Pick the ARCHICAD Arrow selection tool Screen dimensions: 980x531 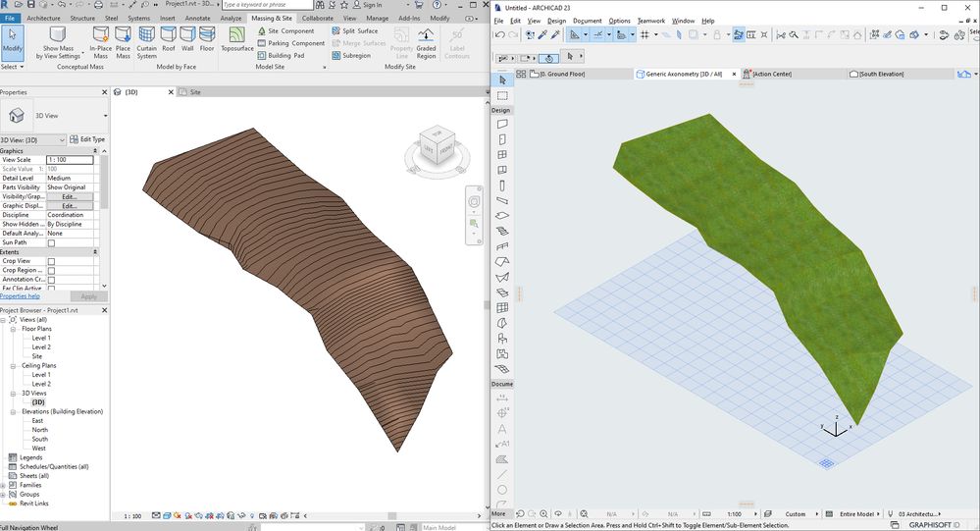pos(502,80)
